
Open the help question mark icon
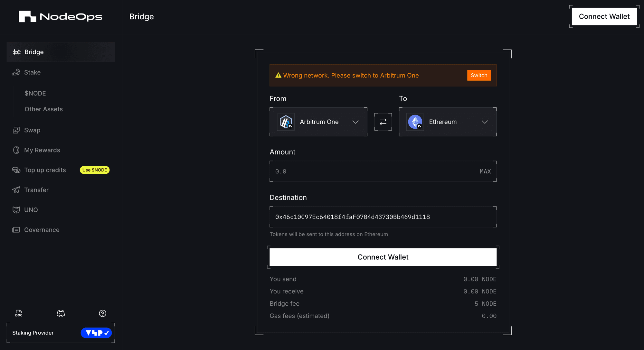[x=102, y=313]
